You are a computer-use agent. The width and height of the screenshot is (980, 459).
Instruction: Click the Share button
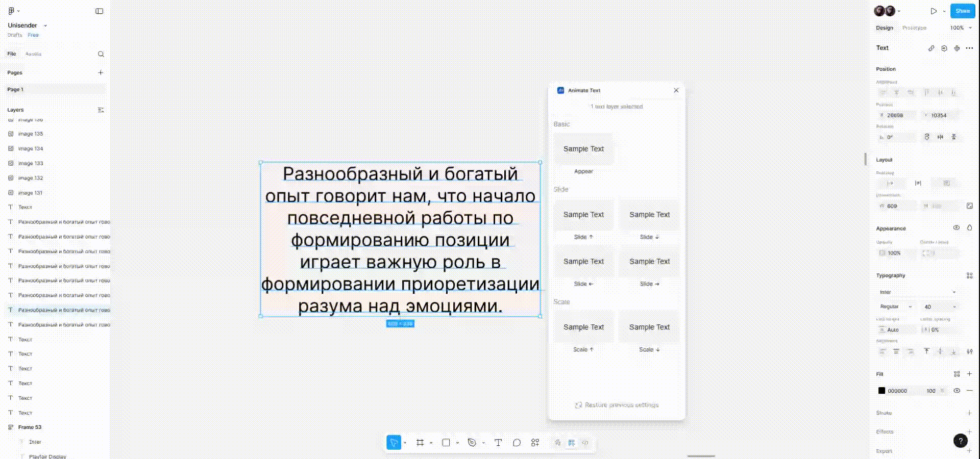coord(962,11)
